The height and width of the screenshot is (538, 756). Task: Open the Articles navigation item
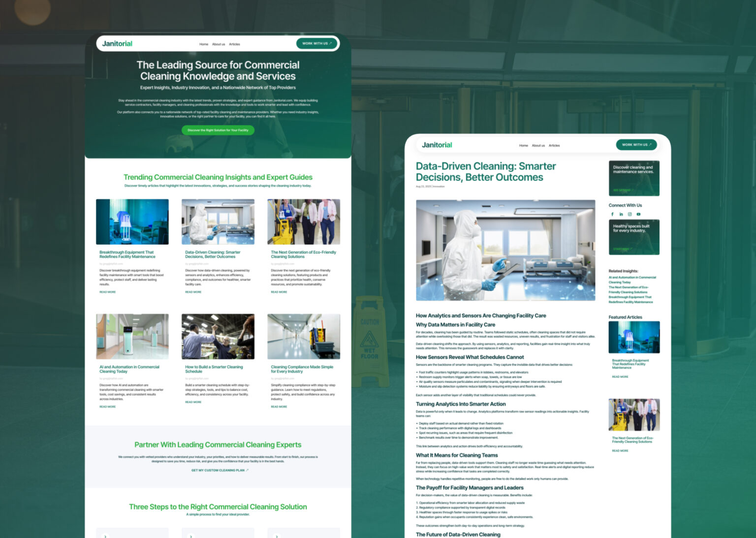(235, 44)
